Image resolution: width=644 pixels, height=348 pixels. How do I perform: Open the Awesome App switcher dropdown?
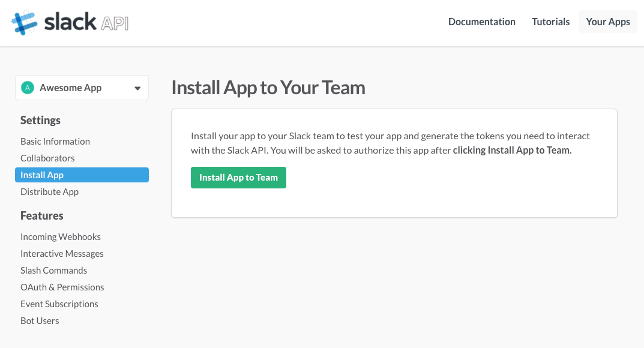point(82,88)
